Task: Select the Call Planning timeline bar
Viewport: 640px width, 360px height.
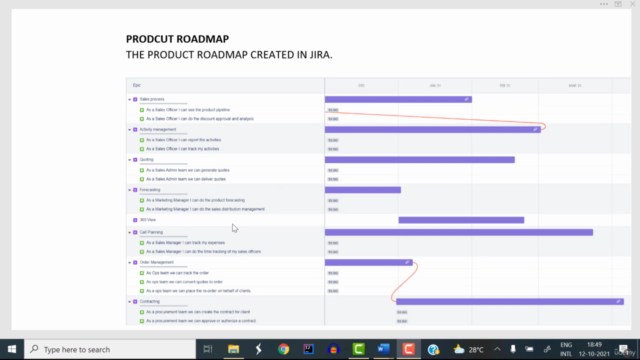Action: [459, 232]
